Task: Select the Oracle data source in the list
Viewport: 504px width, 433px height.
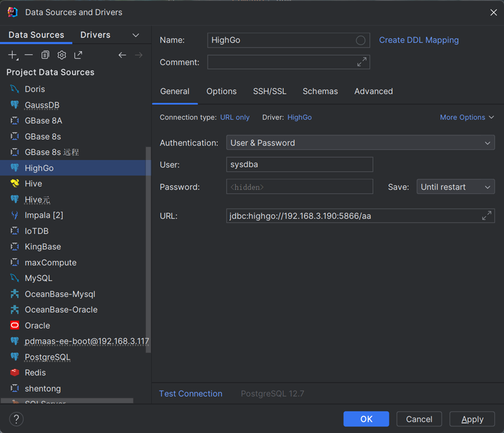Action: [37, 325]
